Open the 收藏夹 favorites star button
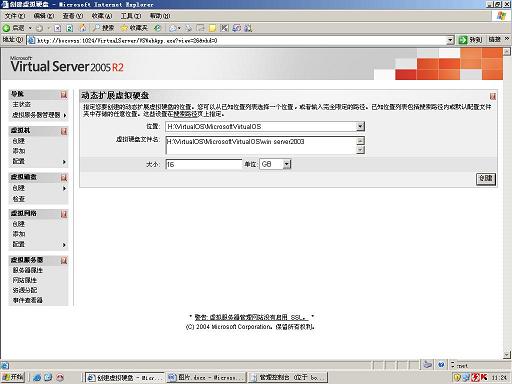512x384 pixels. [134, 28]
